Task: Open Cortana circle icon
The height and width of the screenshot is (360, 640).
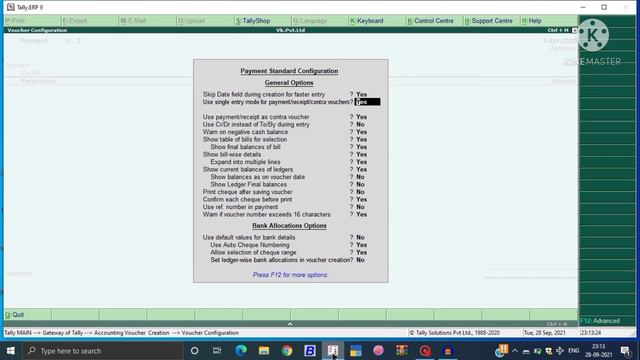Action: tap(194, 351)
